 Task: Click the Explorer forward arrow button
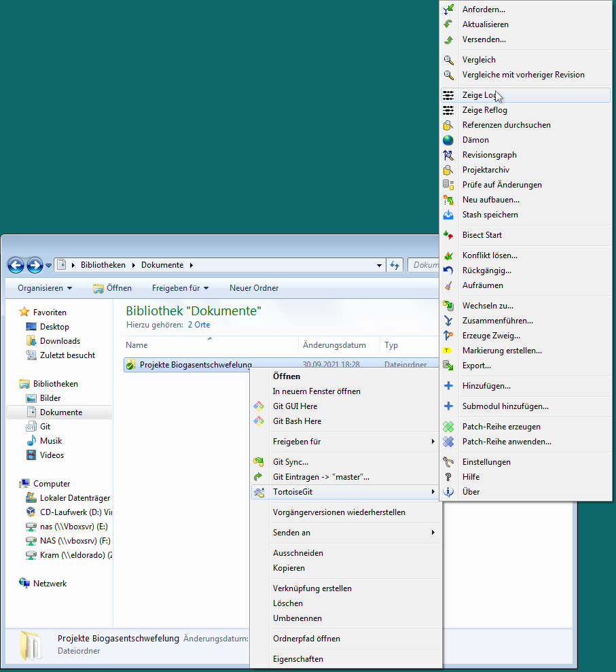pos(35,265)
